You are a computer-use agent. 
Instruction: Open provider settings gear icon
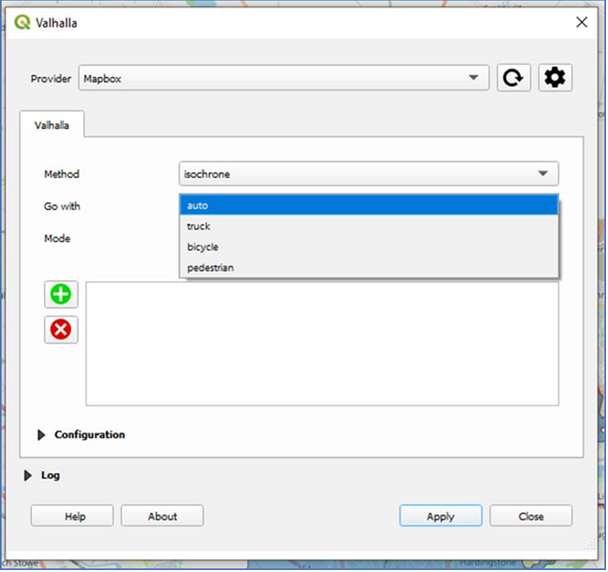555,78
